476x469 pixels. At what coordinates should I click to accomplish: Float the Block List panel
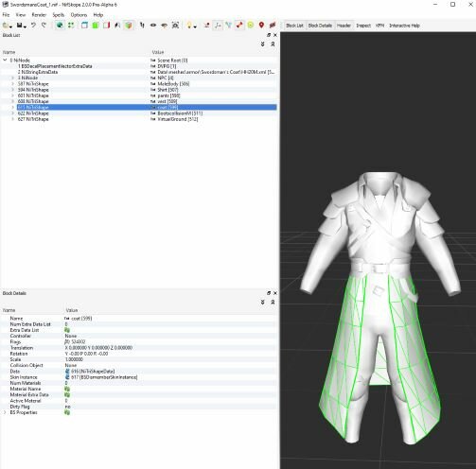point(269,35)
